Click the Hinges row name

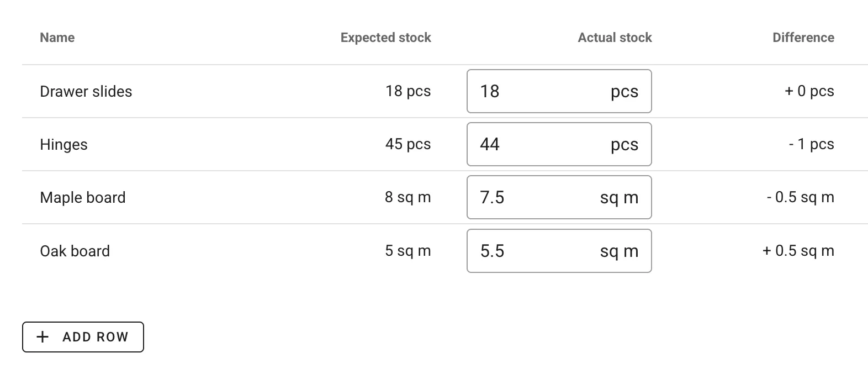click(x=63, y=144)
